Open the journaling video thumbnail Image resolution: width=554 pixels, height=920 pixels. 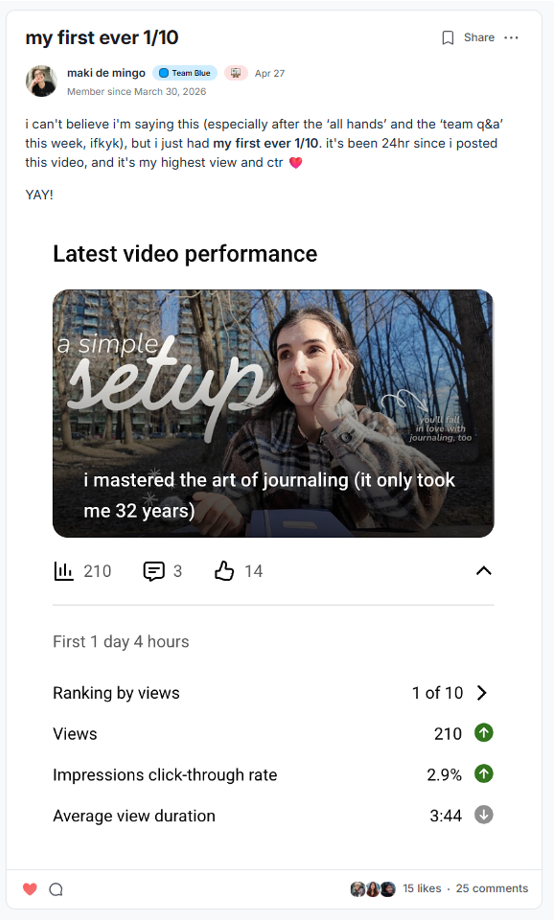click(x=273, y=413)
